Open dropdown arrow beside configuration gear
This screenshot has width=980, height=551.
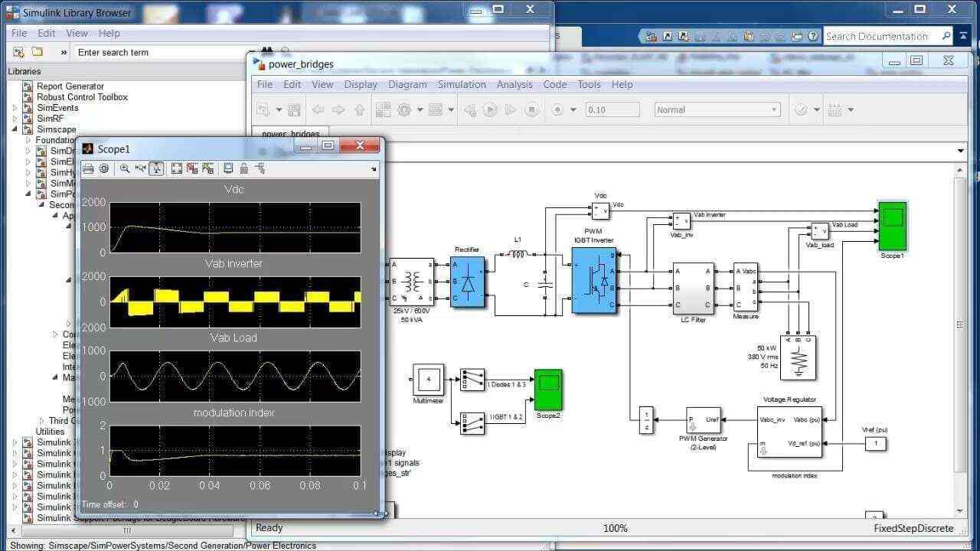coord(420,110)
